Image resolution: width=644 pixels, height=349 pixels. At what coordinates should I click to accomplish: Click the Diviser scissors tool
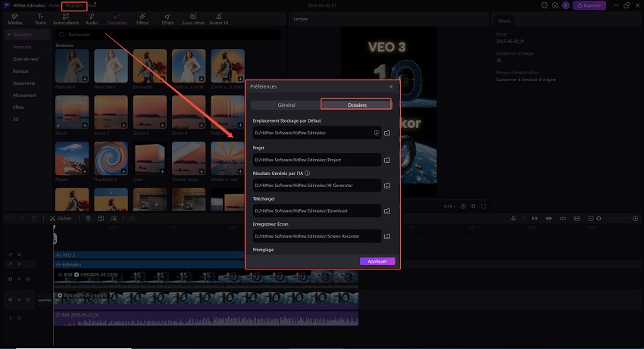[x=61, y=219]
